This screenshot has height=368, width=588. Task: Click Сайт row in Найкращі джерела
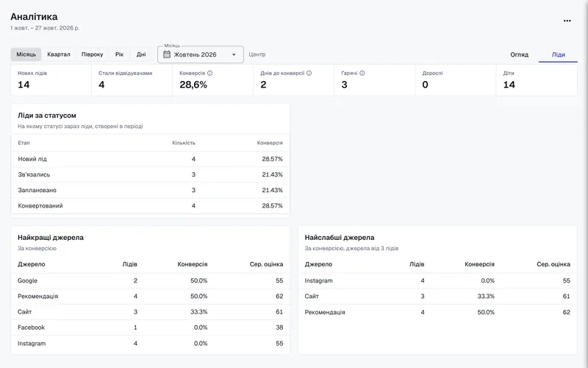point(151,311)
